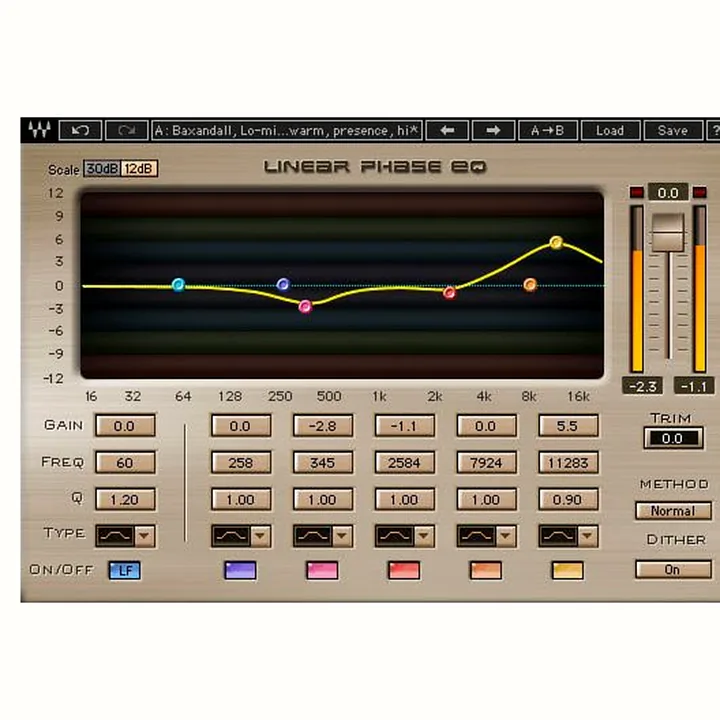Click the frequency field showing 7924
Screen dimensions: 720x720
coord(486,462)
